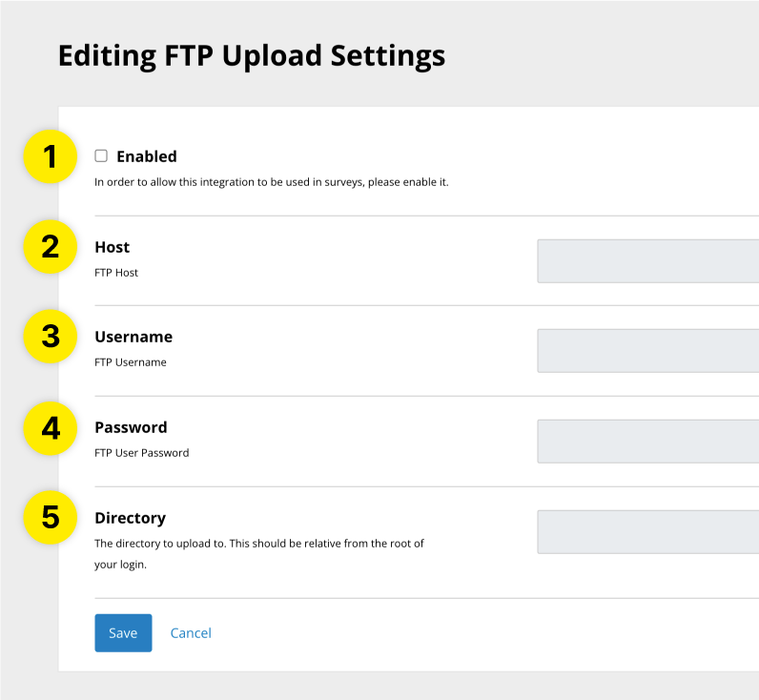Click the yellow number 1 badge

pyautogui.click(x=50, y=156)
